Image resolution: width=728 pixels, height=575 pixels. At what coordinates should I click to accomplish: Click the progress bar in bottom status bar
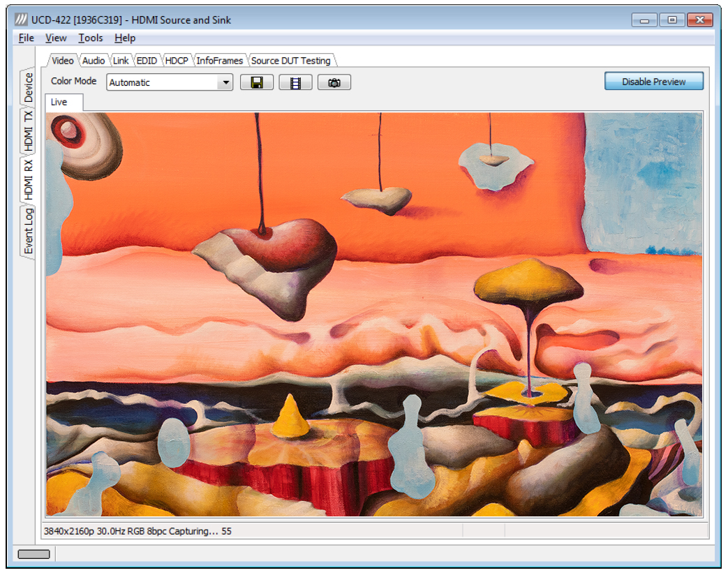[34, 554]
